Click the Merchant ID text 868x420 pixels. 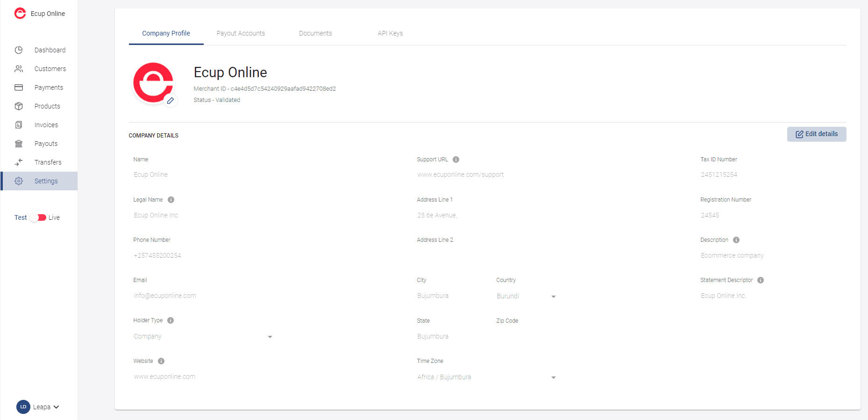[264, 89]
